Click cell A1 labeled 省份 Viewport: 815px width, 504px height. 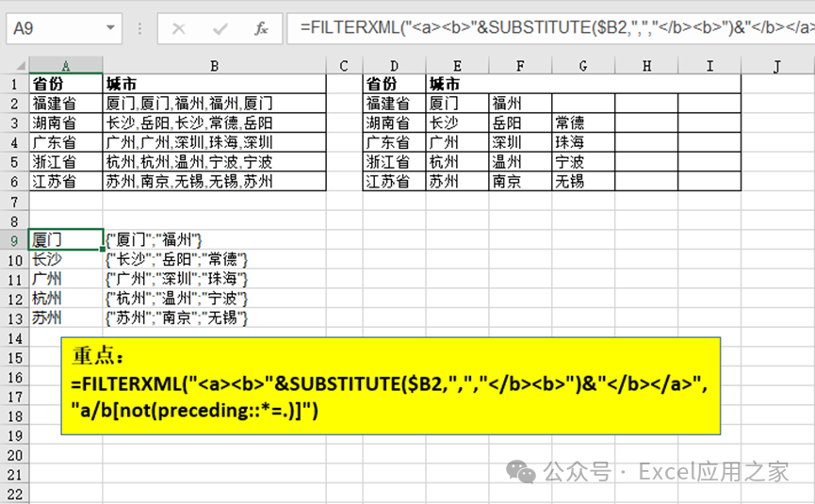click(x=66, y=84)
